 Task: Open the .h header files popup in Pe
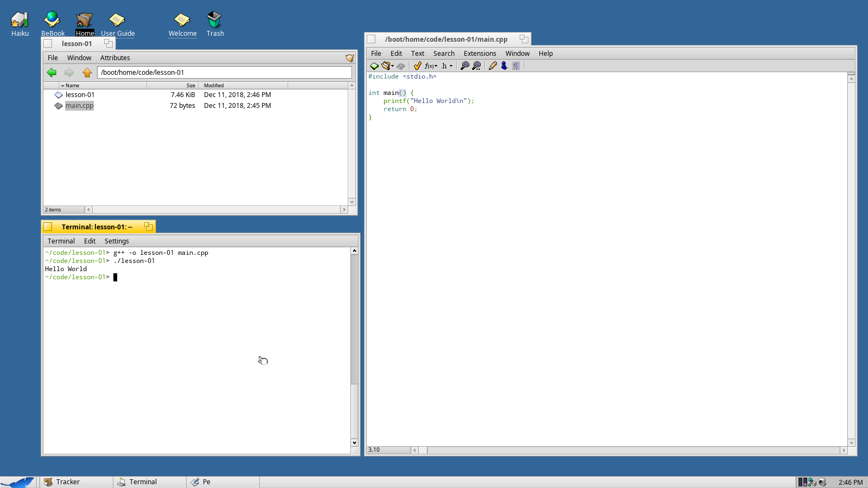coord(446,66)
